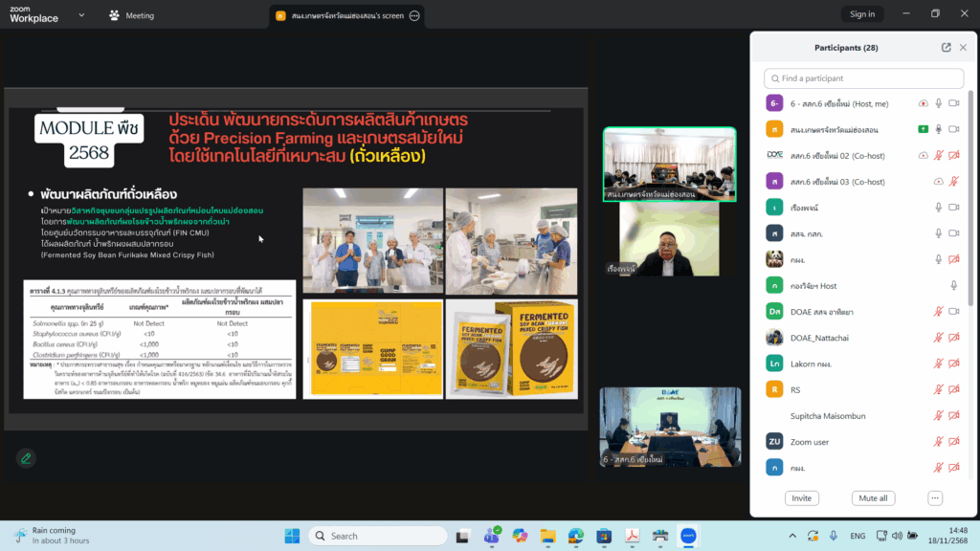The height and width of the screenshot is (551, 980).
Task: Pop out the Participants panel
Action: [x=947, y=47]
